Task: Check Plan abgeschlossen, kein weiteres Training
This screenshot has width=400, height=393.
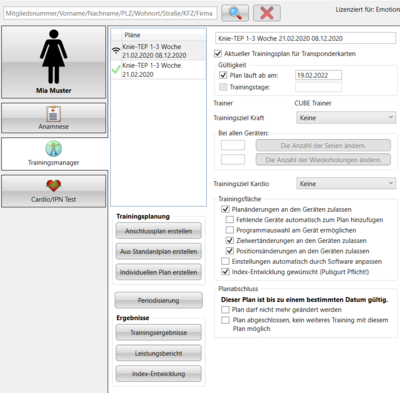Action: pyautogui.click(x=225, y=320)
